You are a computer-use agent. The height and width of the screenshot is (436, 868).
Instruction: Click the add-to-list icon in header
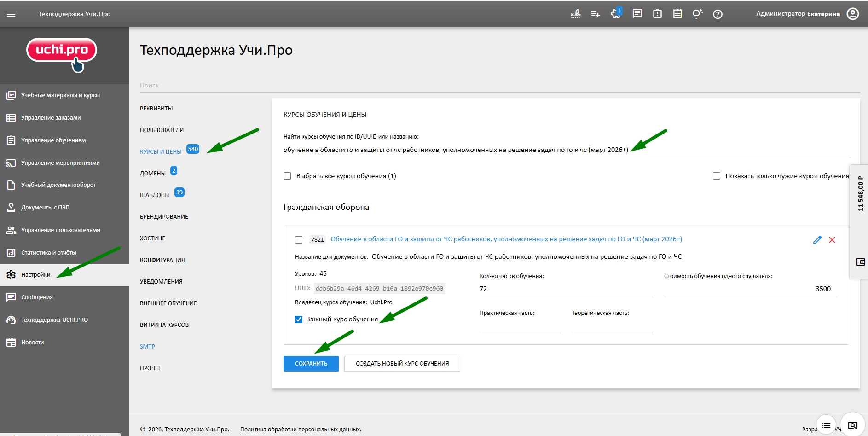click(x=596, y=14)
